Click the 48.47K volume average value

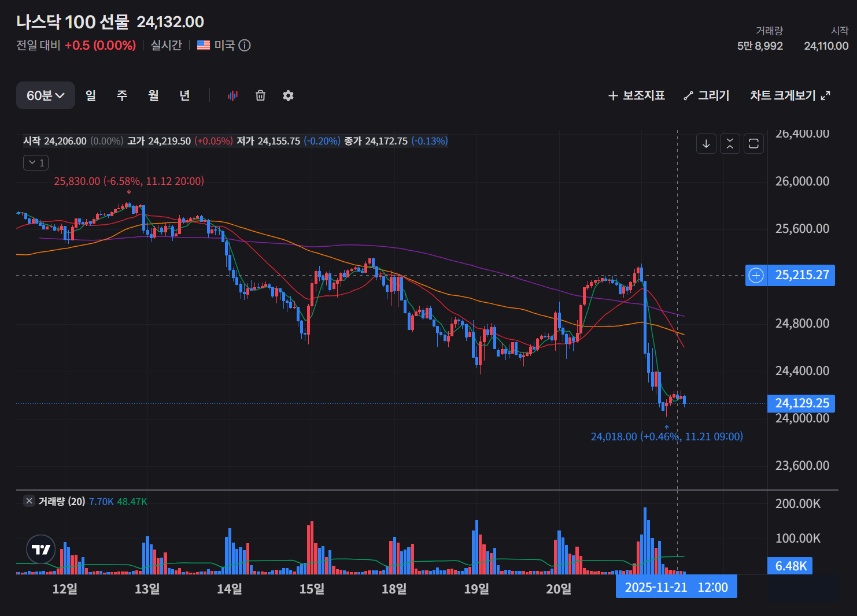tap(132, 502)
